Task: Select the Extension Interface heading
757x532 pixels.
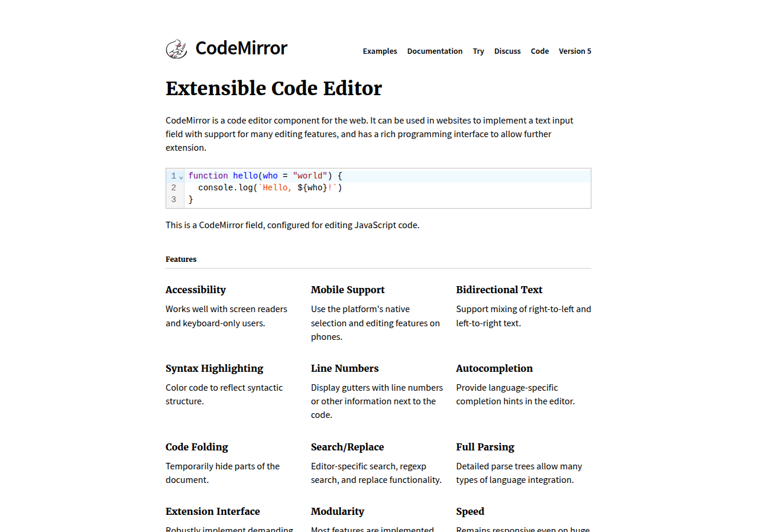Action: [213, 511]
